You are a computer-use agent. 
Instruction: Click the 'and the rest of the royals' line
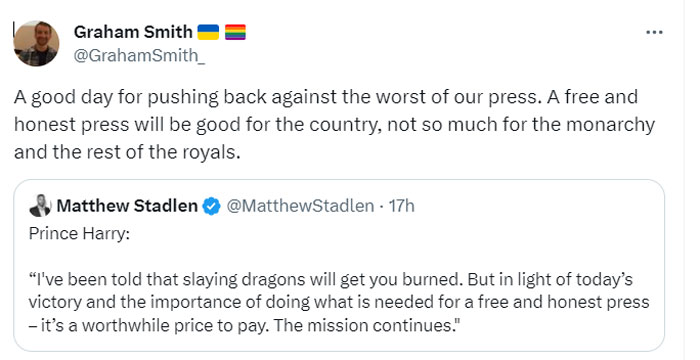pyautogui.click(x=127, y=153)
